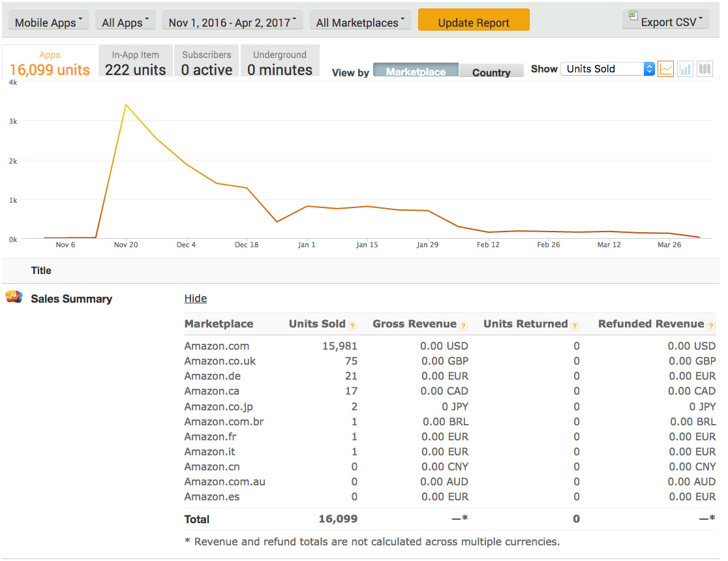The image size is (728, 561).
Task: Click help icon beside Refunded Revenue header
Action: (x=711, y=326)
